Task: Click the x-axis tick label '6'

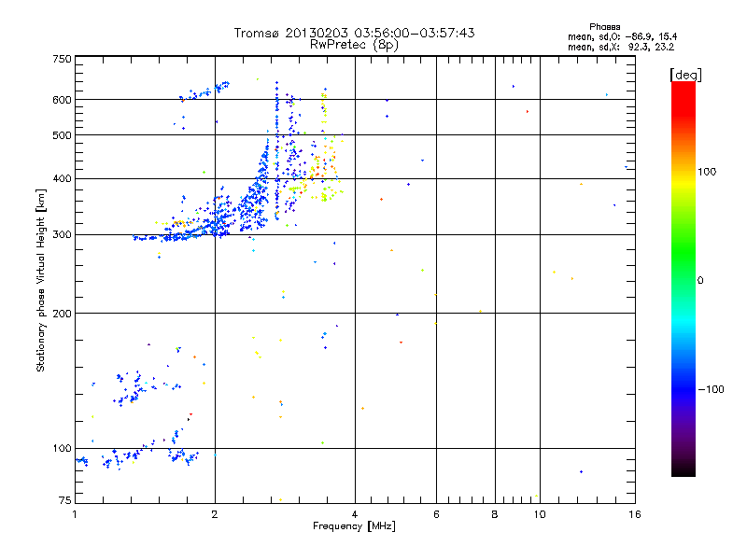Action: click(x=436, y=514)
